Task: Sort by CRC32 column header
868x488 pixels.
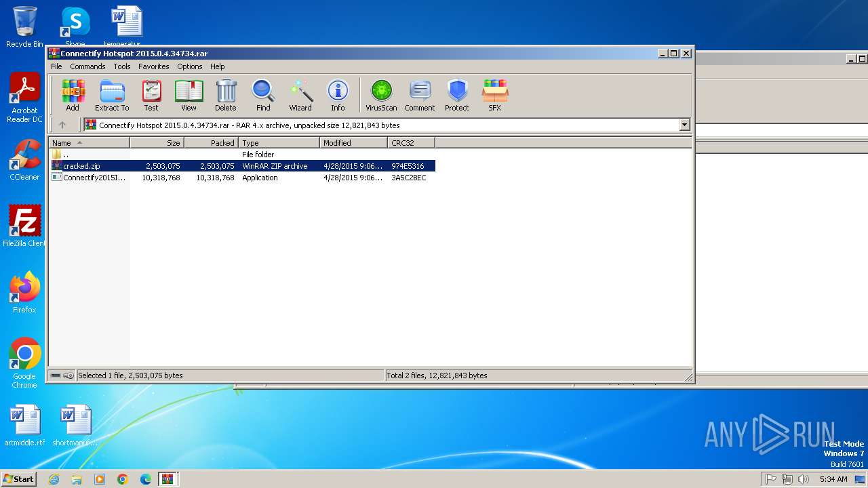Action: tap(411, 143)
